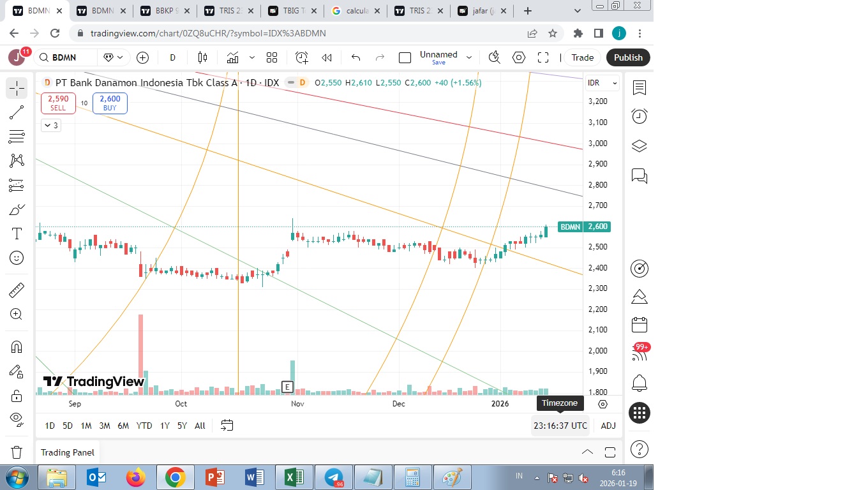This screenshot has height=490, width=868.
Task: Open notifications bell panel
Action: 640,383
